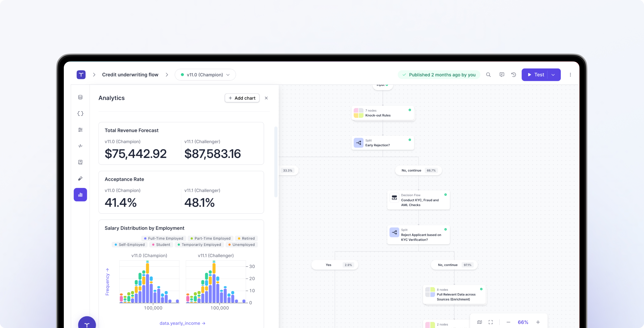Toggle Retired legend series
The image size is (644, 328).
(246, 238)
